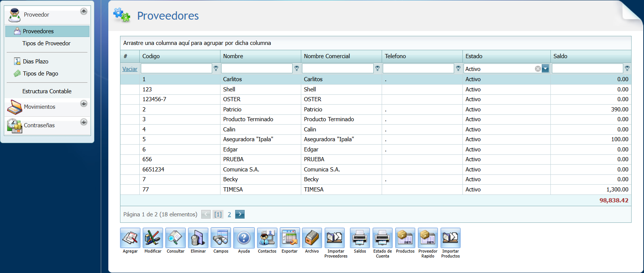The height and width of the screenshot is (273, 644).
Task: Collapse the Proveedor sidebar section
Action: [x=84, y=11]
